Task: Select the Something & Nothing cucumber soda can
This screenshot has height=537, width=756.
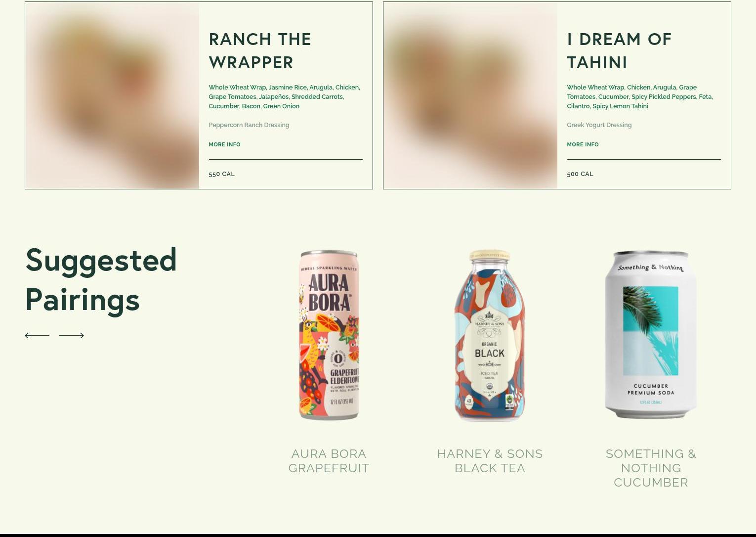Action: (x=651, y=335)
